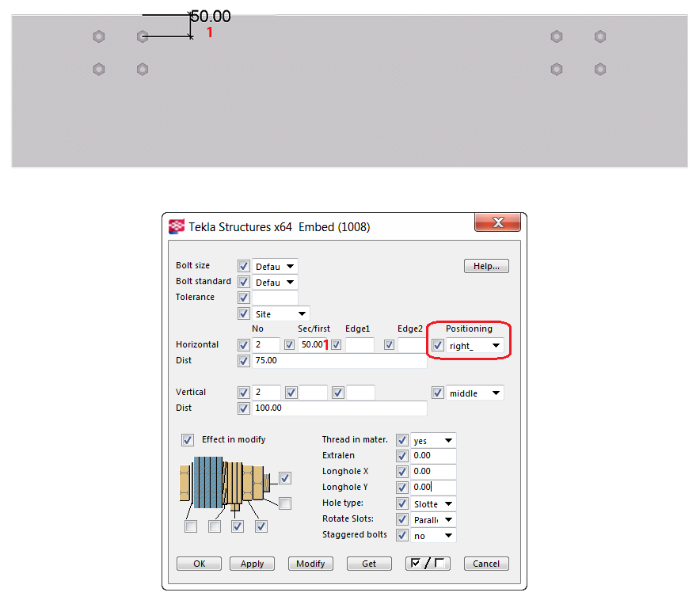The image size is (700, 600).
Task: Toggle the Edge1 checkbox in the Horizontal row
Action: (336, 344)
